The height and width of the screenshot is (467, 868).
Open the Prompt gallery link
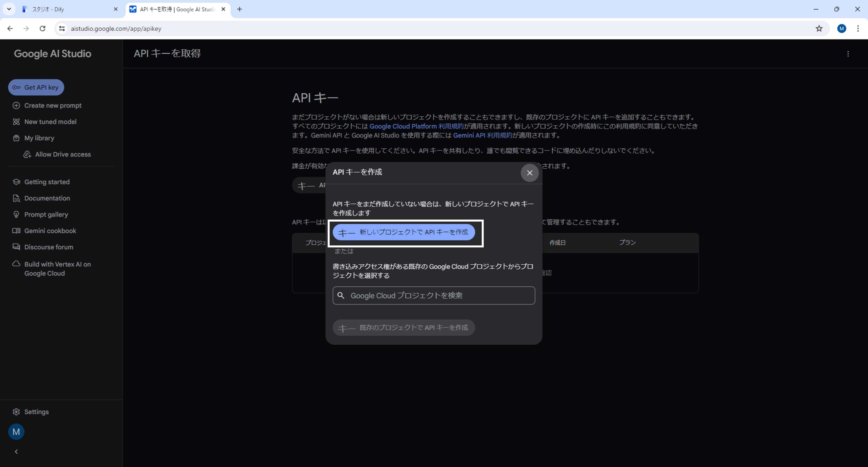pos(46,214)
